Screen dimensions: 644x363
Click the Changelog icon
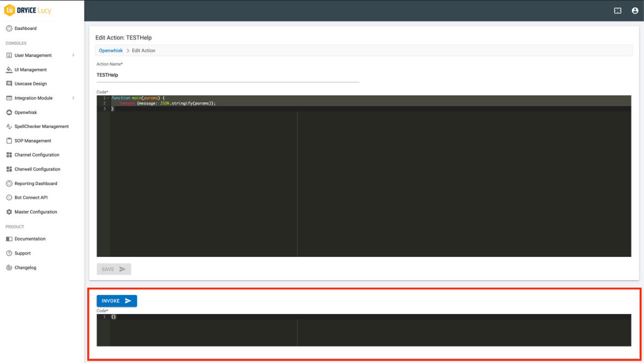coord(9,268)
